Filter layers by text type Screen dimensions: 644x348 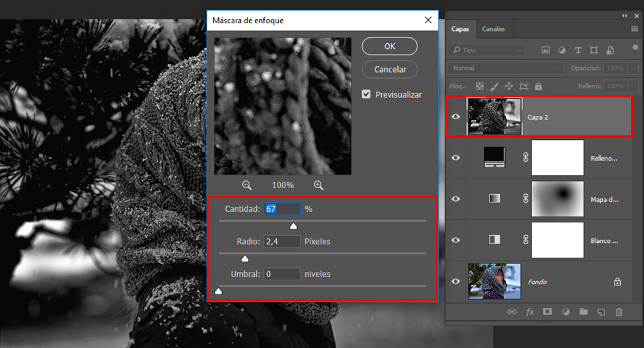tap(578, 50)
